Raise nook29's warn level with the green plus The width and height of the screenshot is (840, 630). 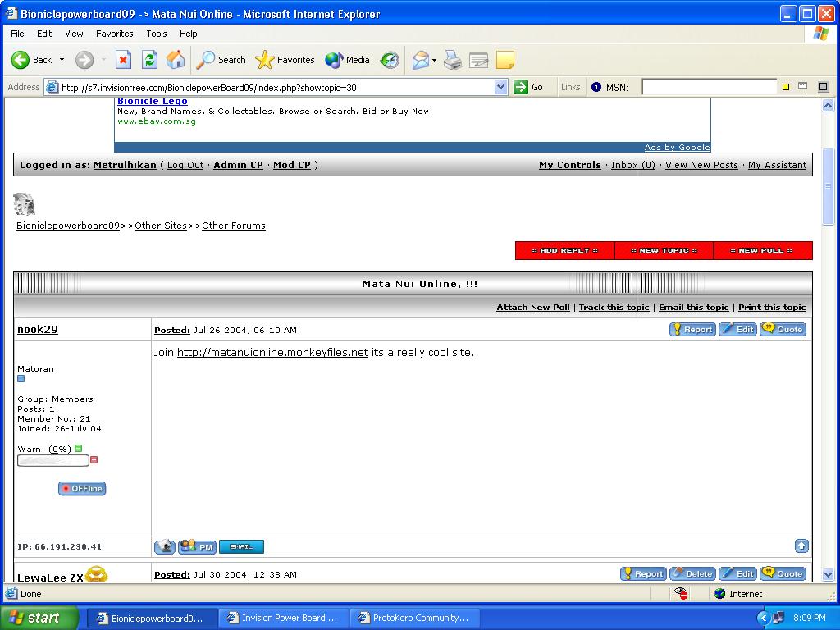coord(78,448)
